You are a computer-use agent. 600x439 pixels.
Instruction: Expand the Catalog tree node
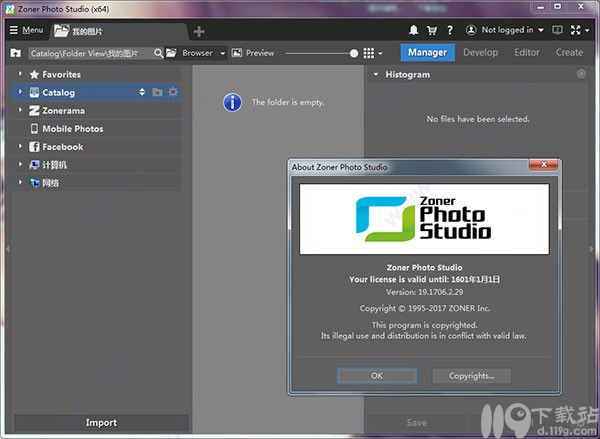(x=20, y=92)
